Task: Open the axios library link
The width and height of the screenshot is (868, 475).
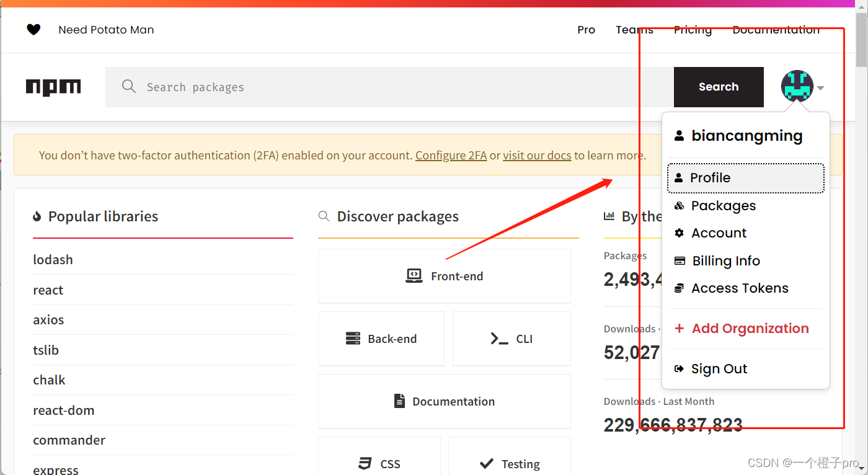Action: (x=48, y=320)
